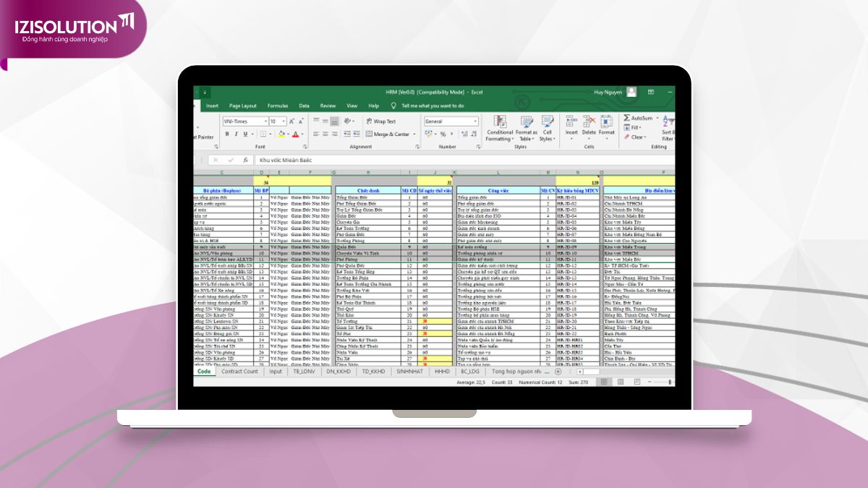Click Tell me what you want to do
Viewport: 868px width, 488px height.
(x=432, y=106)
